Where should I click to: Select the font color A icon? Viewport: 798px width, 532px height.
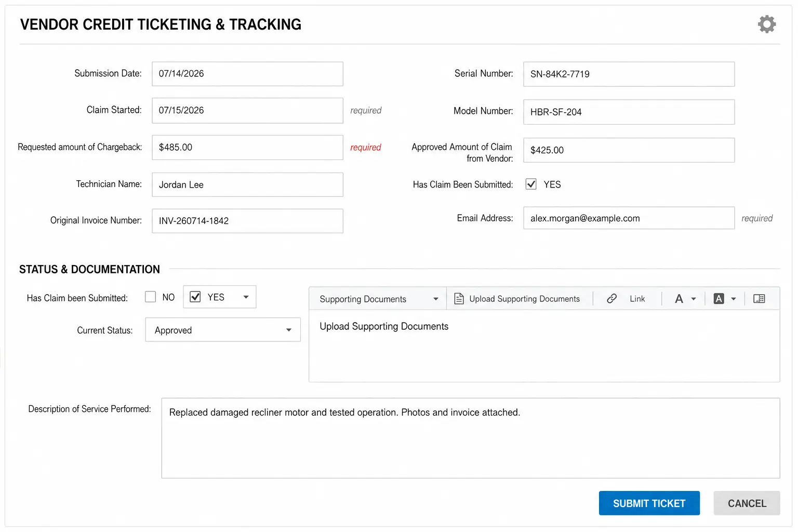pyautogui.click(x=679, y=299)
